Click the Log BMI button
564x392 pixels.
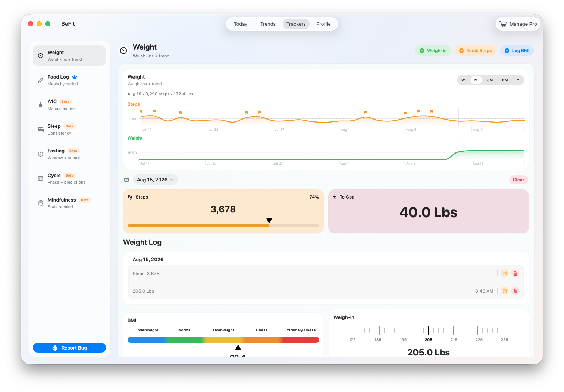(x=517, y=51)
